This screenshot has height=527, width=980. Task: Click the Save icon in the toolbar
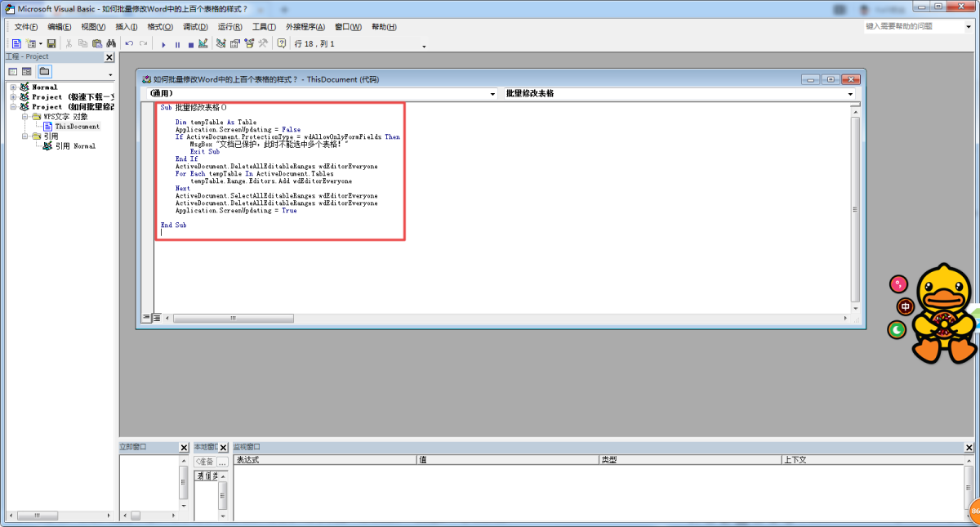[x=51, y=43]
